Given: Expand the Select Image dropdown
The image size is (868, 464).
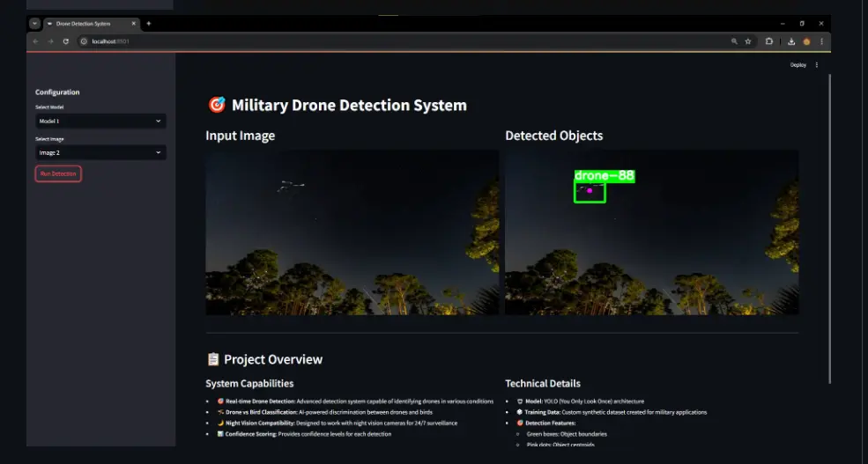Looking at the screenshot, I should [x=100, y=152].
